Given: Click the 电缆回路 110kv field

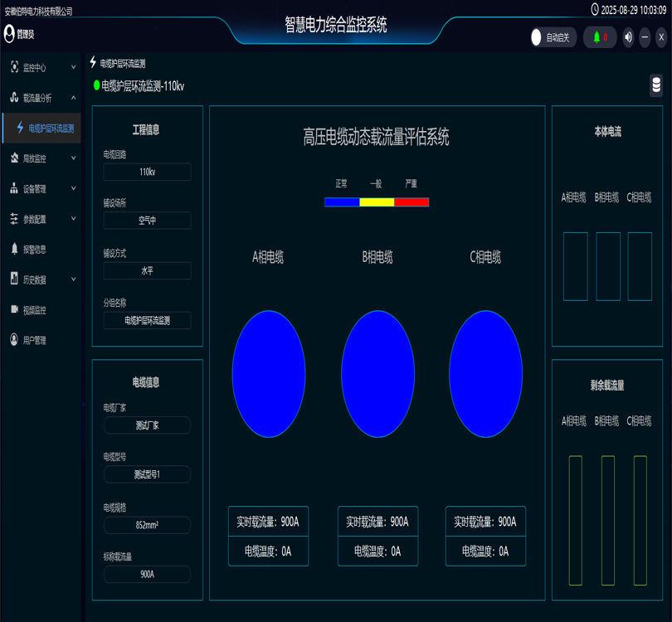Looking at the screenshot, I should tap(147, 172).
